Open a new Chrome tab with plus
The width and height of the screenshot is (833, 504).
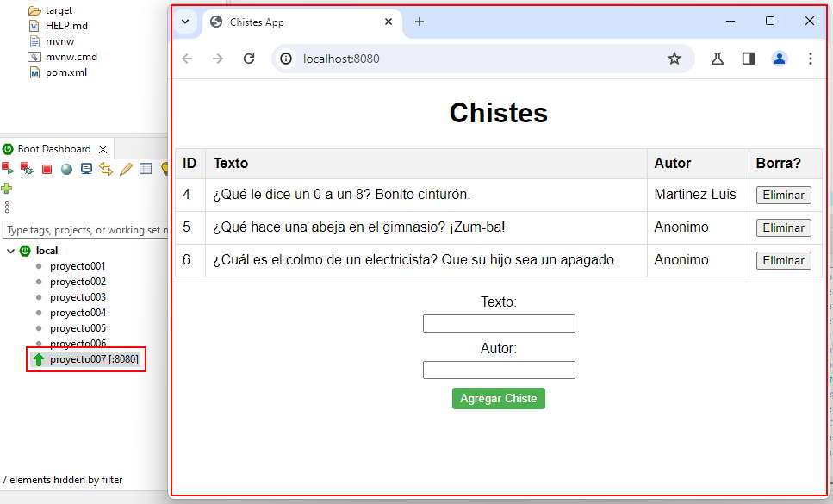click(420, 22)
